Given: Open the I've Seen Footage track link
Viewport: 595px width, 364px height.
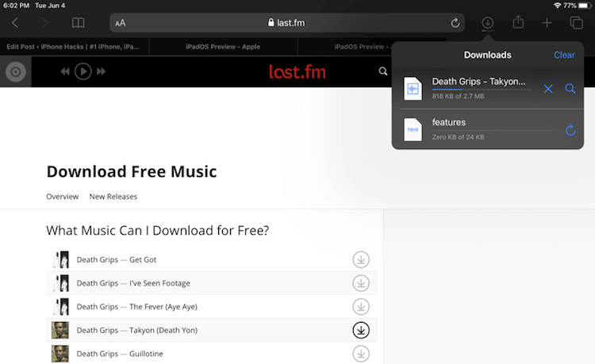Looking at the screenshot, I should click(159, 283).
